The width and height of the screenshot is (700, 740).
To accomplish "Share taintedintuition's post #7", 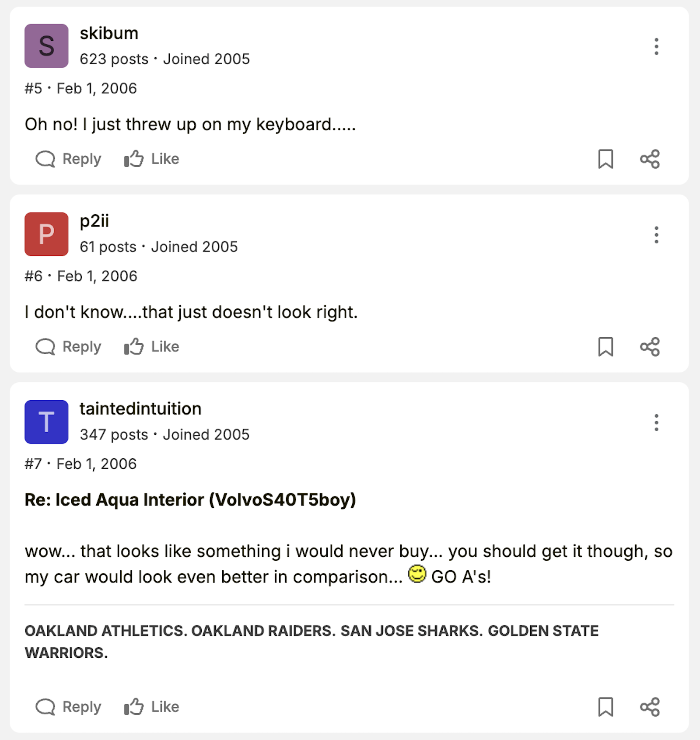I will 650,707.
